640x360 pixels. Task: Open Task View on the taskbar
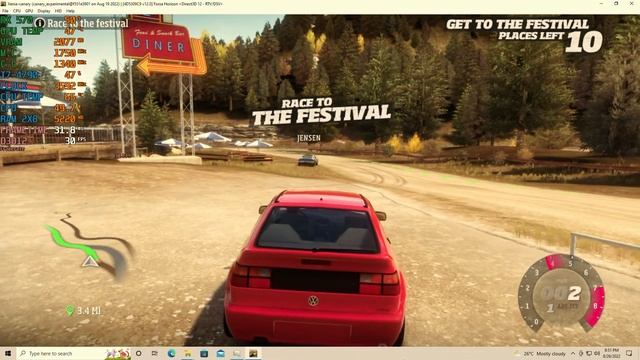pos(155,353)
